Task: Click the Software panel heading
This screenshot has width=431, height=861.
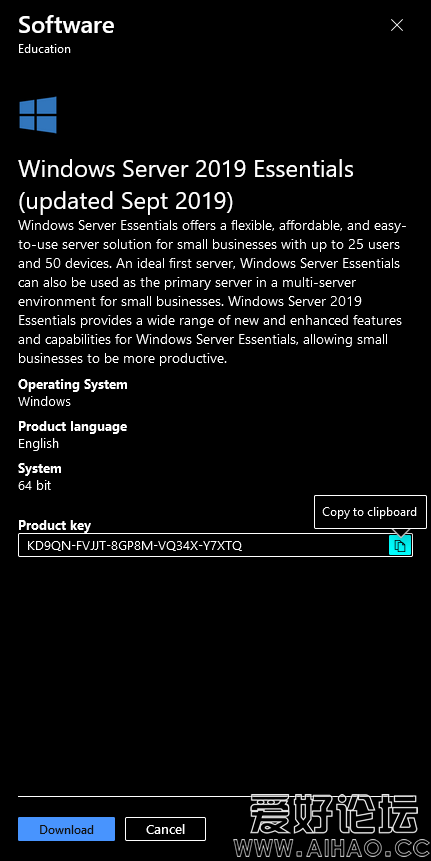Action: (x=66, y=25)
